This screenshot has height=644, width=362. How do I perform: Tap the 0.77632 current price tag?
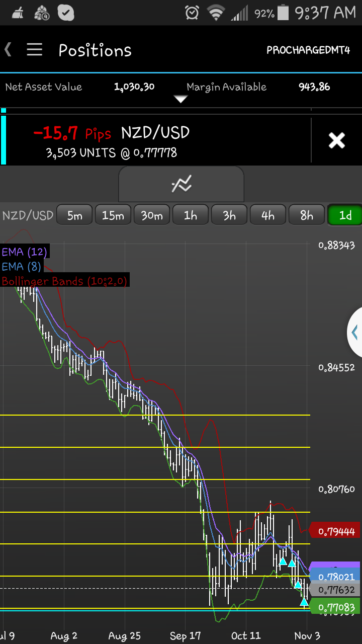(x=335, y=589)
